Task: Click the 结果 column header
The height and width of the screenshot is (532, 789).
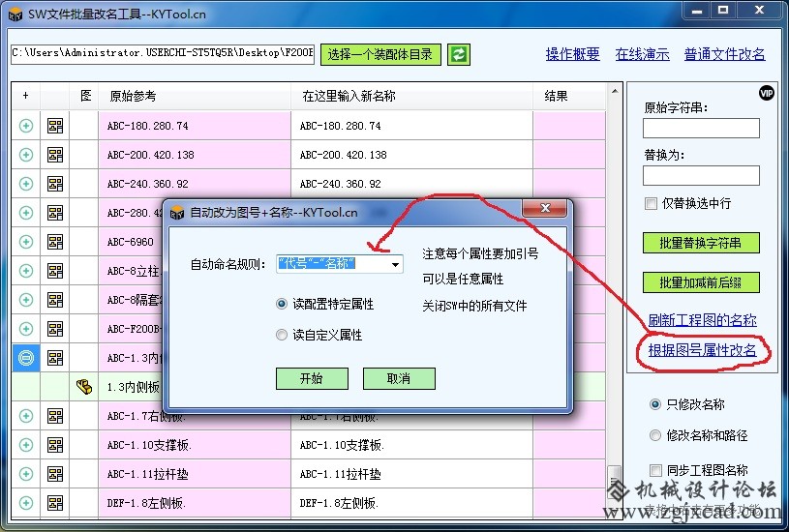Action: [569, 96]
